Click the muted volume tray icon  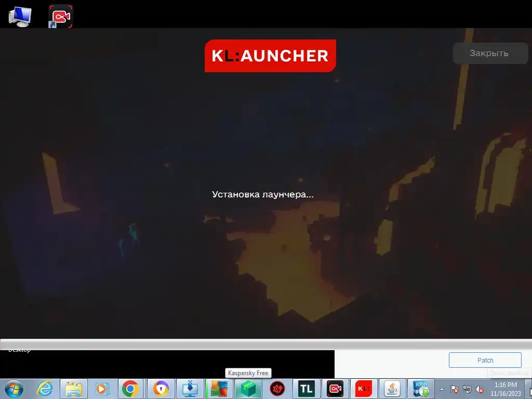480,389
